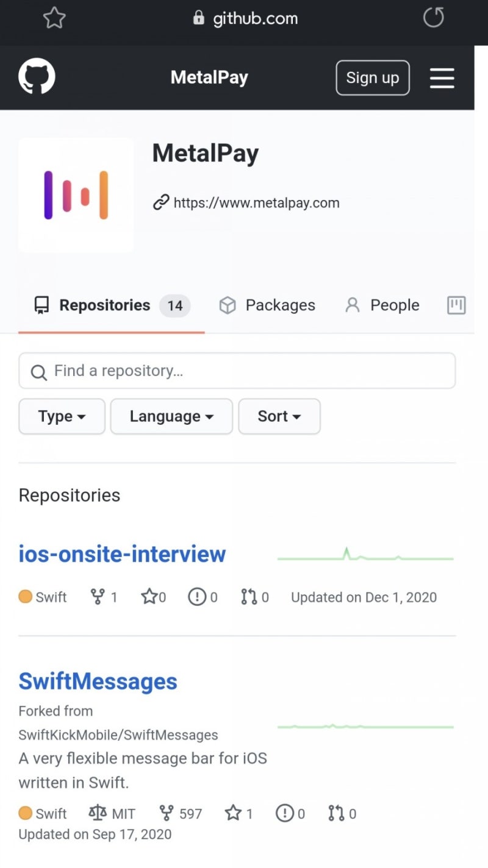
Task: Open pull requests count of SwiftMessages
Action: click(342, 813)
